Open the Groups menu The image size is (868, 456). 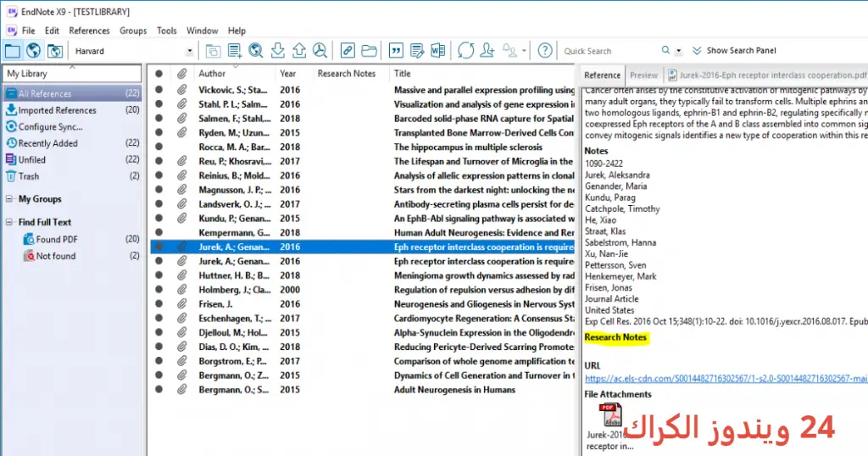[x=133, y=31]
